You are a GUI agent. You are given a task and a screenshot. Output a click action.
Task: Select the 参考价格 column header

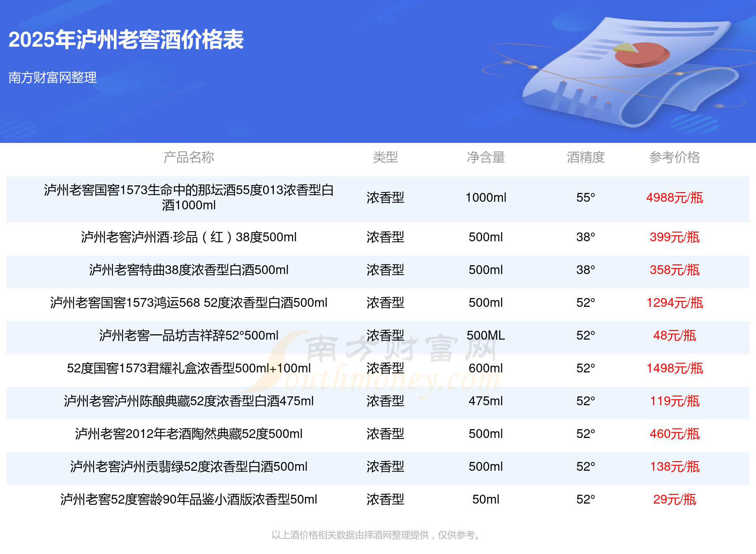coord(675,157)
